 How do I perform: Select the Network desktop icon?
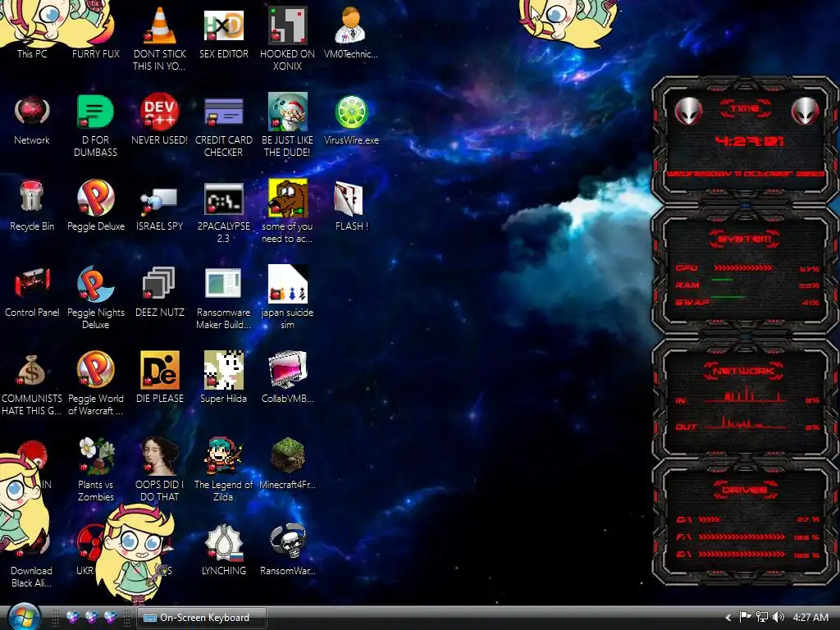32,112
